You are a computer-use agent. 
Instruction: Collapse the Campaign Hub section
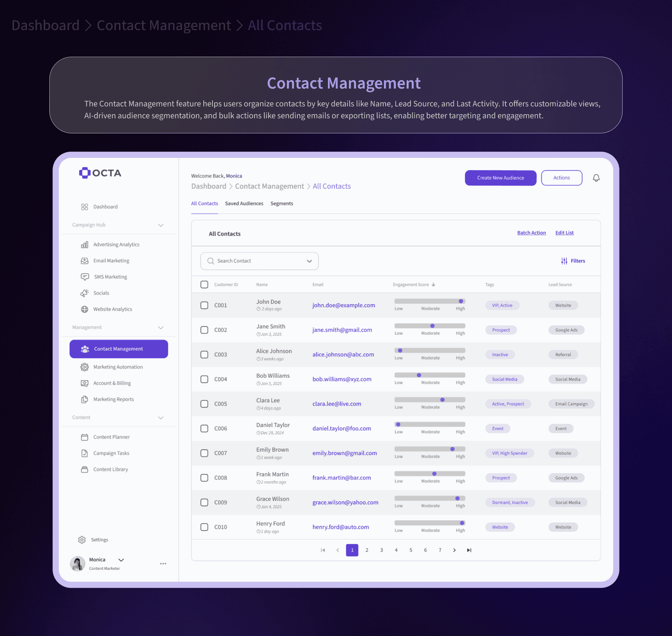161,225
